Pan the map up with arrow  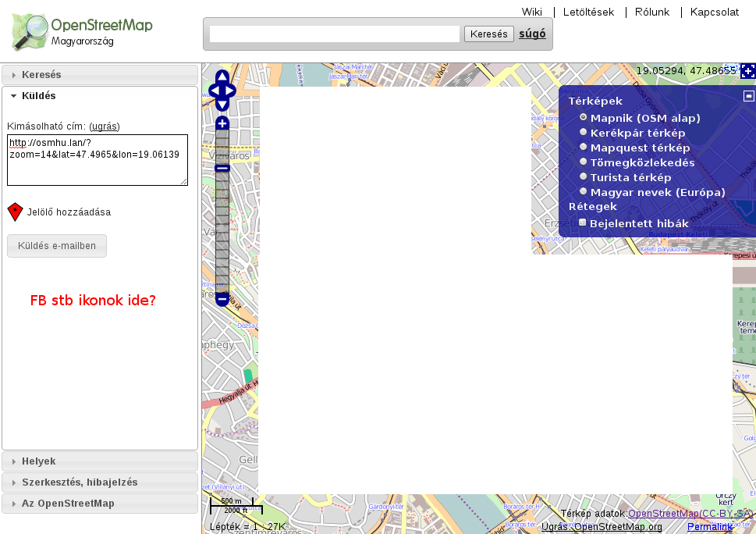[x=222, y=77]
